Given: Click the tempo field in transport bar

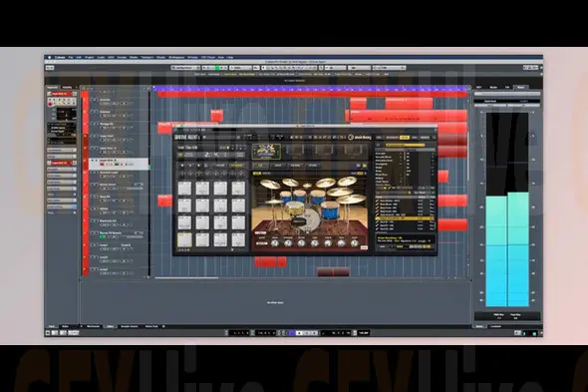Looking at the screenshot, I should click(364, 333).
